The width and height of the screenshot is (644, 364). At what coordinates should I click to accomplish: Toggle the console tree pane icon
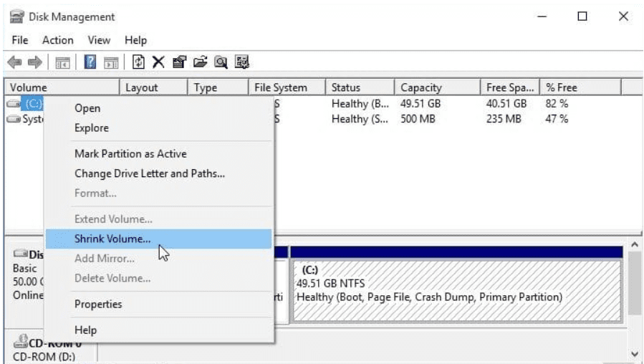click(x=63, y=63)
